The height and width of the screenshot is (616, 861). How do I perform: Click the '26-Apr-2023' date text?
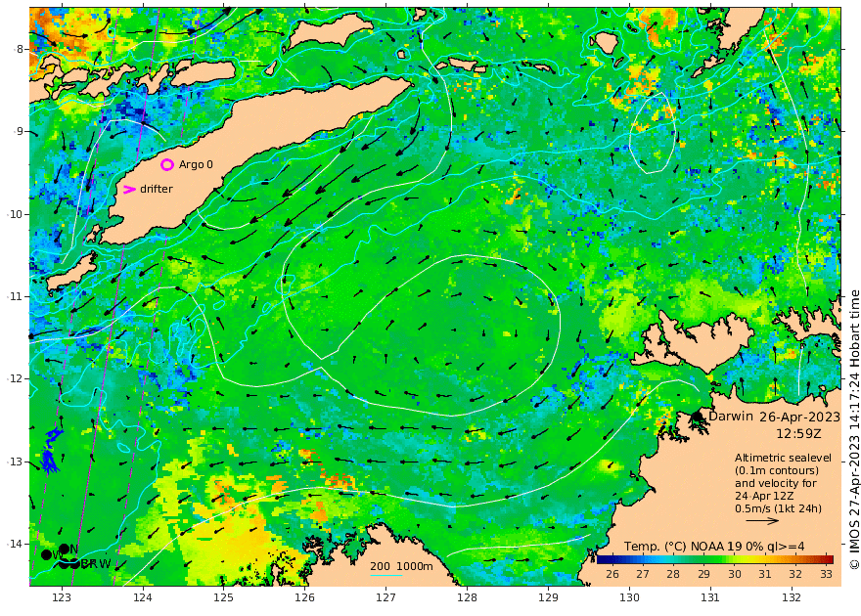(799, 417)
